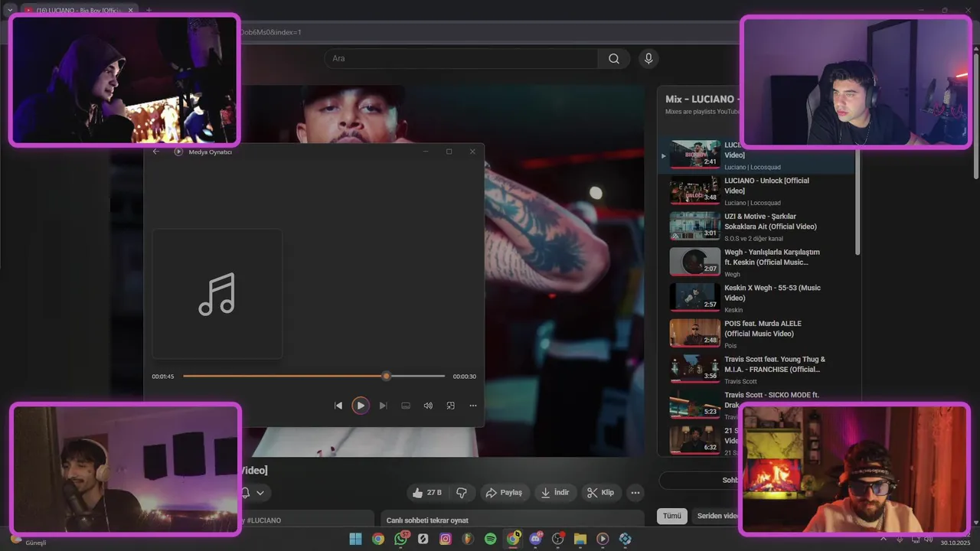Open taskbar volume tray icon
The height and width of the screenshot is (551, 980).
pyautogui.click(x=929, y=539)
